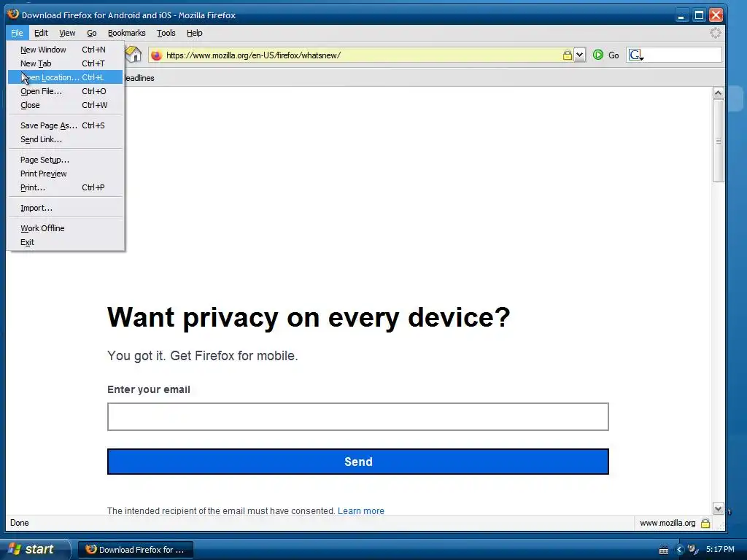Choose Close from the File menu
Screen dimensions: 747x560
tap(65, 105)
